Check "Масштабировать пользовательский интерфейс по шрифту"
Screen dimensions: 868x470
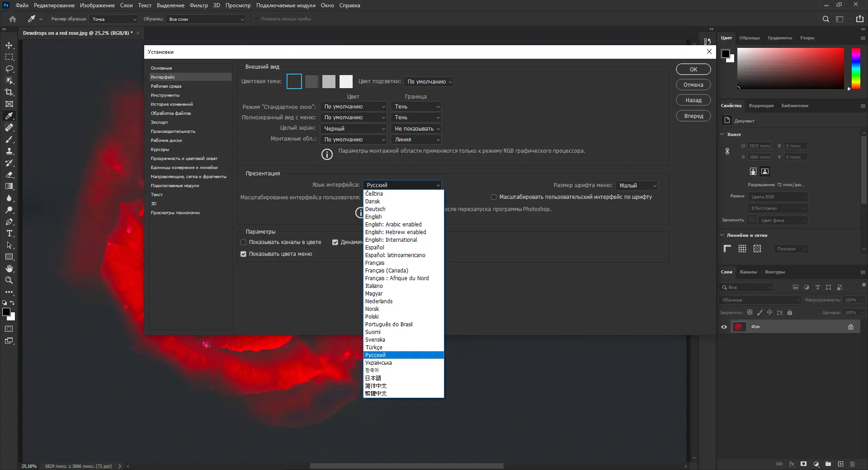pos(494,197)
